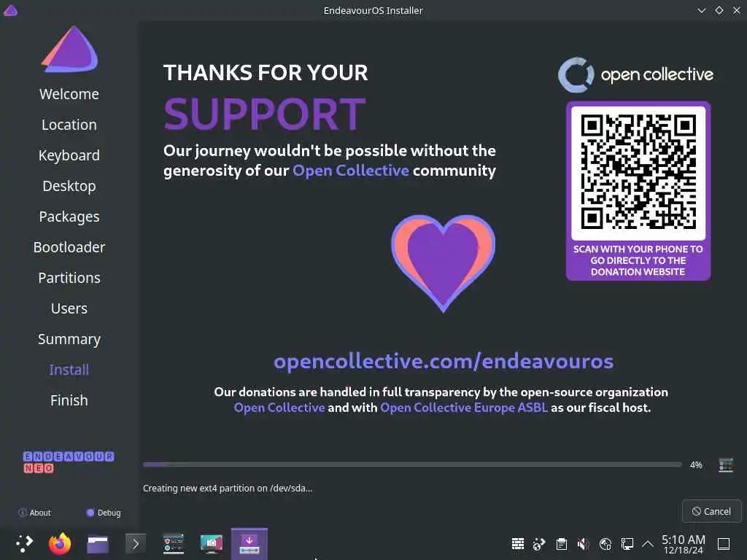
Task: Select the Packages step in sidebar
Action: pos(69,217)
